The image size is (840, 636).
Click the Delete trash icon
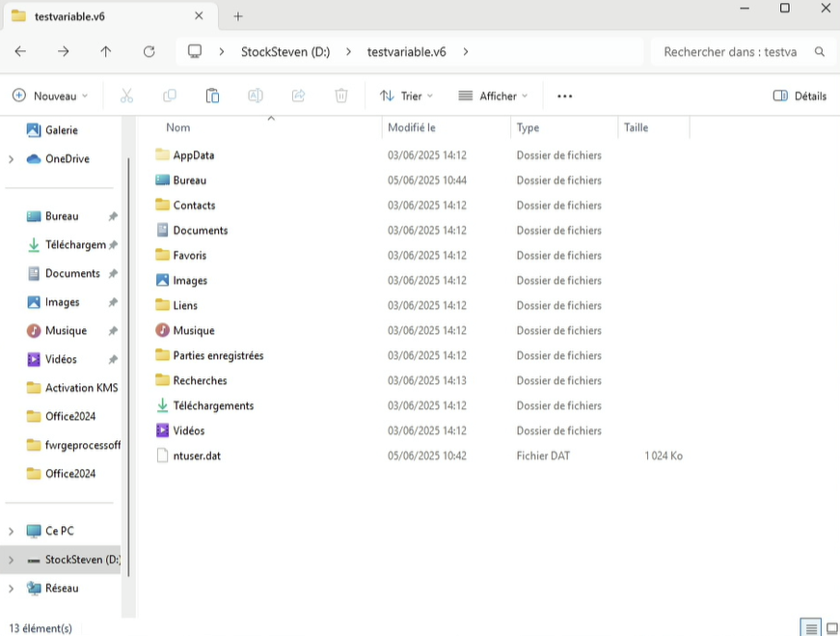point(341,96)
